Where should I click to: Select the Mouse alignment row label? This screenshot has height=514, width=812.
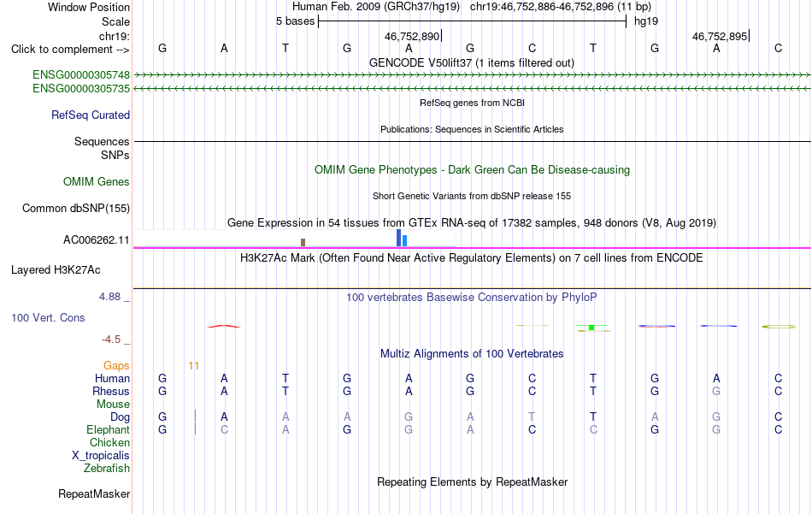(114, 405)
